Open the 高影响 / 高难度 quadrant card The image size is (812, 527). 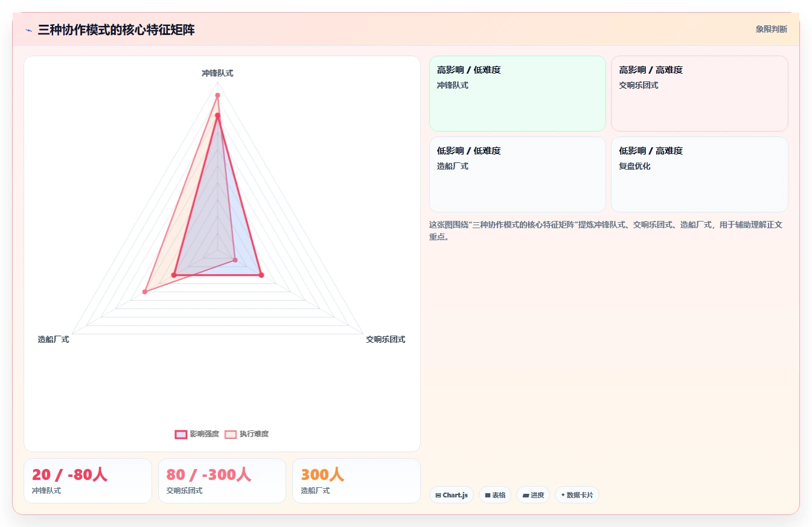point(700,94)
